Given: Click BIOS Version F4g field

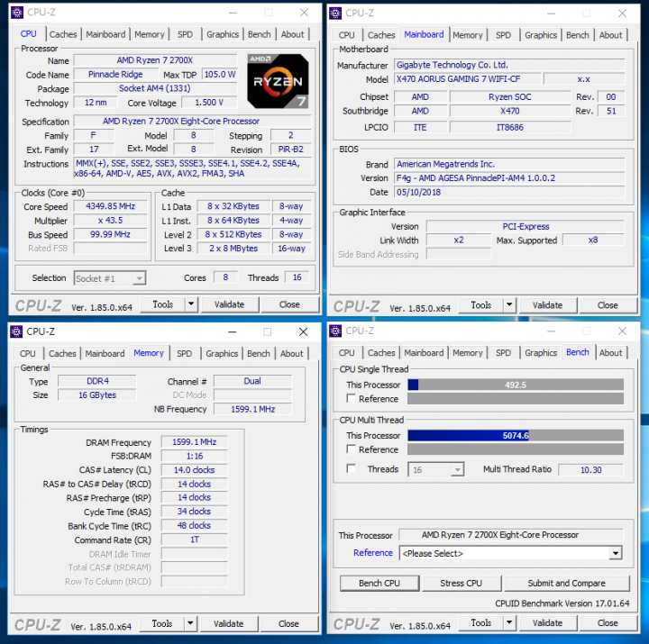Looking at the screenshot, I should point(509,178).
